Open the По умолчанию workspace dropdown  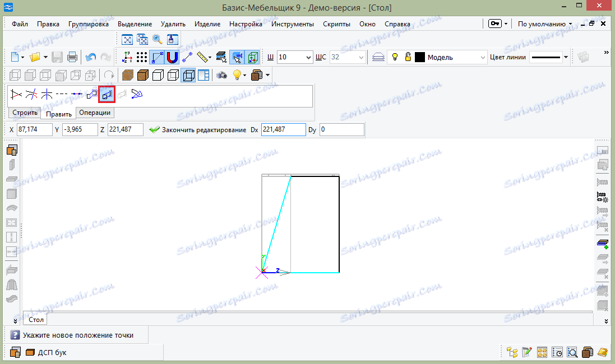(x=545, y=24)
